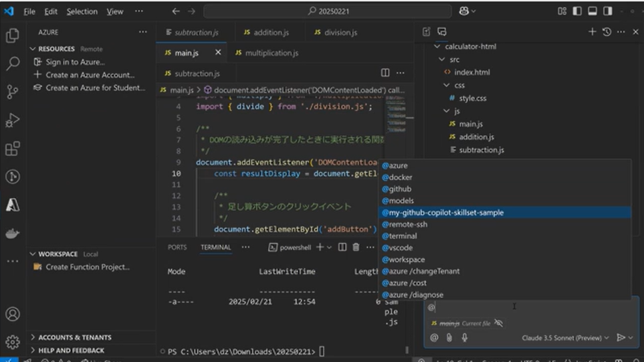Click the @ mention button in chat

coord(434,337)
